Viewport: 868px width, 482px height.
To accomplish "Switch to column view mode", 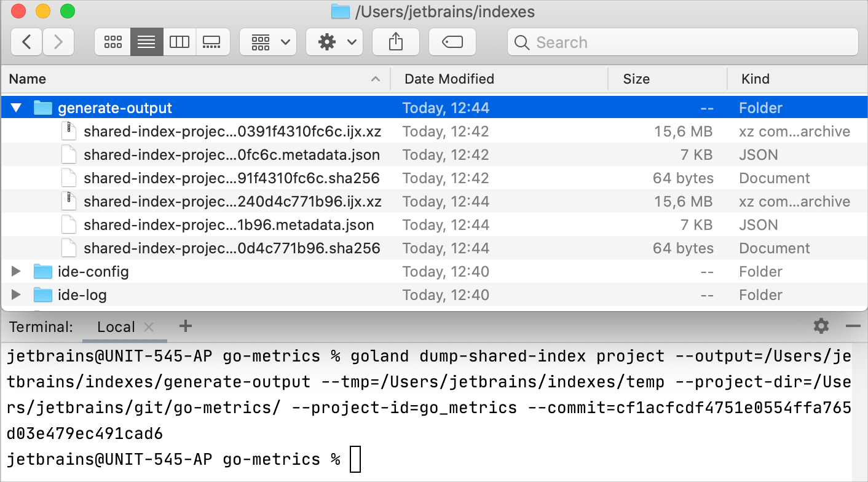I will click(x=179, y=41).
